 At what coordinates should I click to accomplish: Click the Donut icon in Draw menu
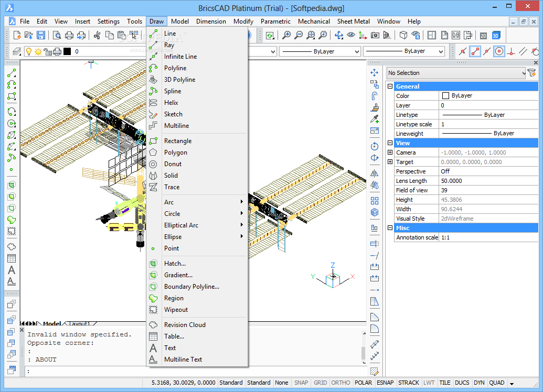point(153,164)
